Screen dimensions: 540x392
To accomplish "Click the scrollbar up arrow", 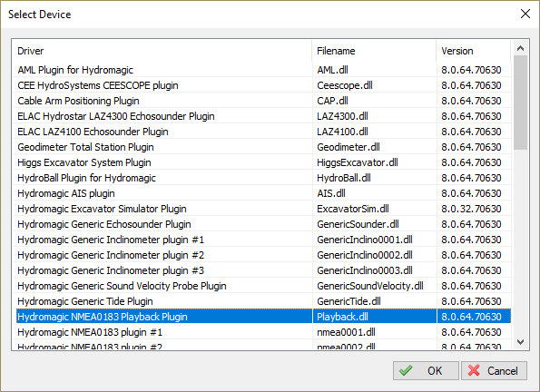I will [520, 48].
